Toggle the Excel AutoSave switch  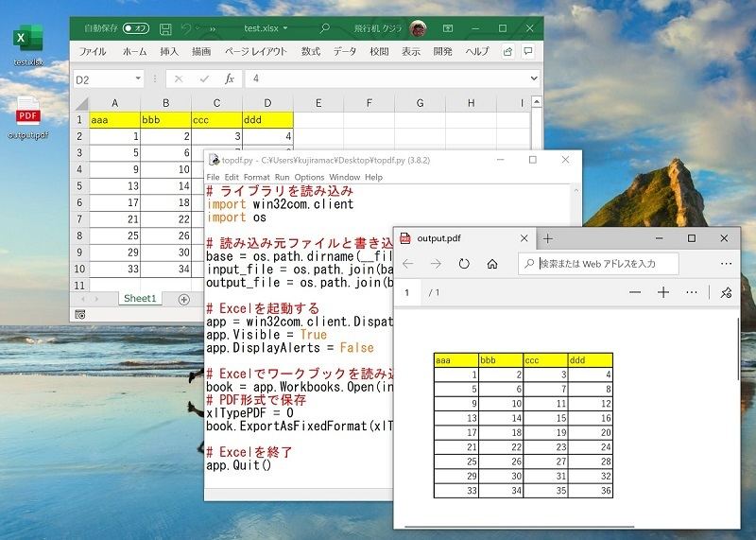point(135,28)
